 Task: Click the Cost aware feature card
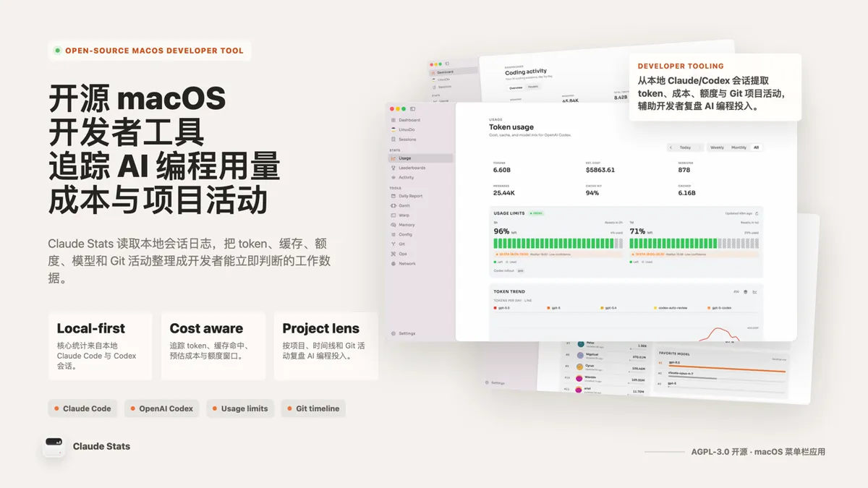pyautogui.click(x=213, y=346)
